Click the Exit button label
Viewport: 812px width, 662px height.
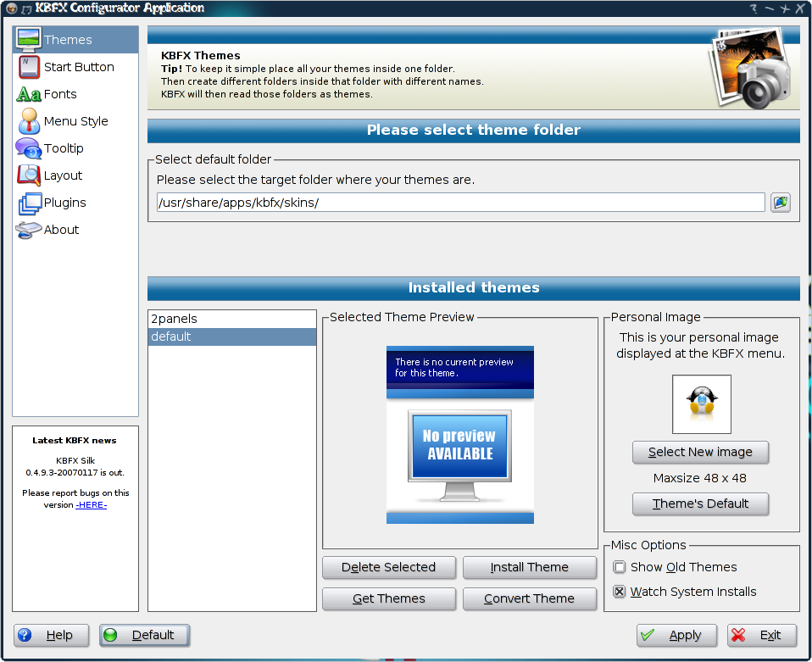770,635
